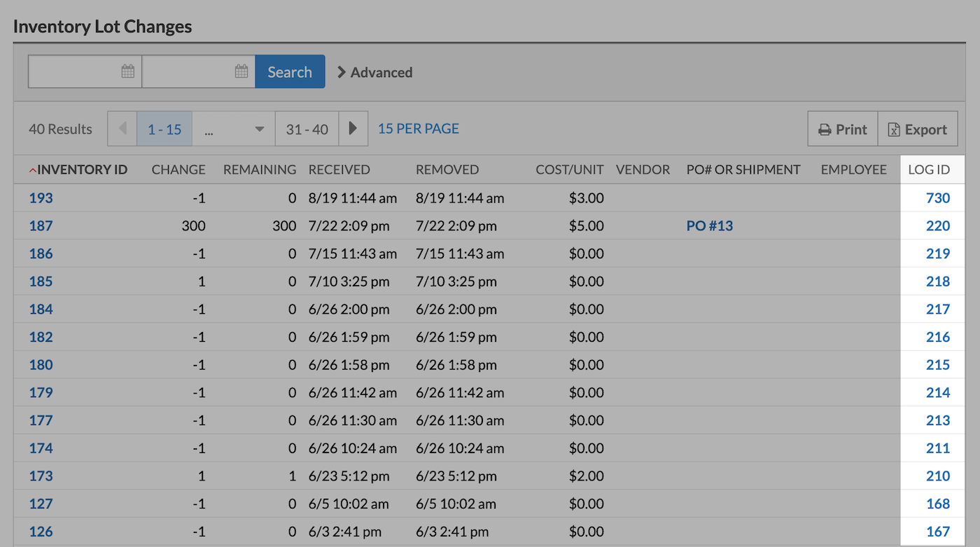Click in the start date field

[73, 71]
